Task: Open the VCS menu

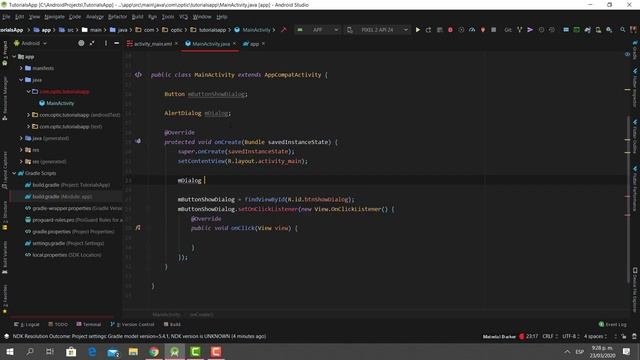Action: tap(183, 17)
